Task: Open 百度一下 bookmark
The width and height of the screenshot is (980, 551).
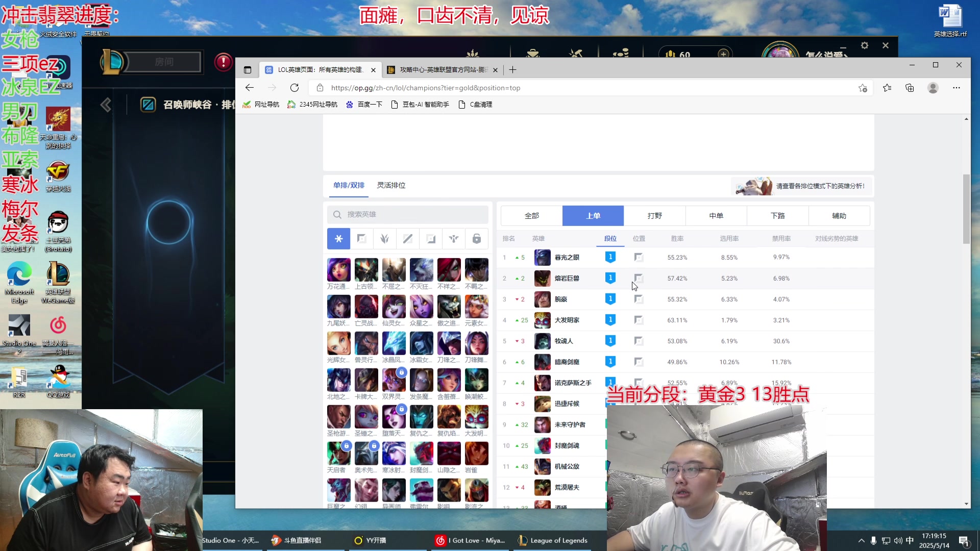Action: [x=364, y=105]
